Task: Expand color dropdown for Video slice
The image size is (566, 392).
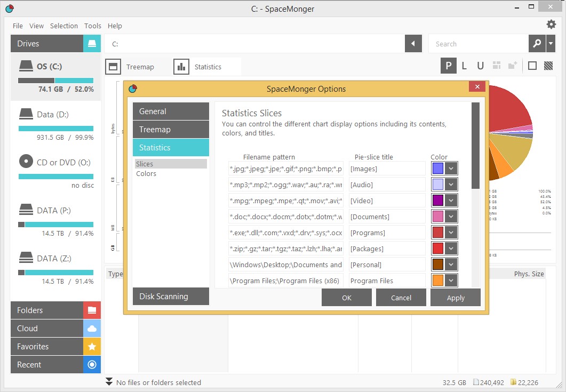Action: pyautogui.click(x=451, y=201)
